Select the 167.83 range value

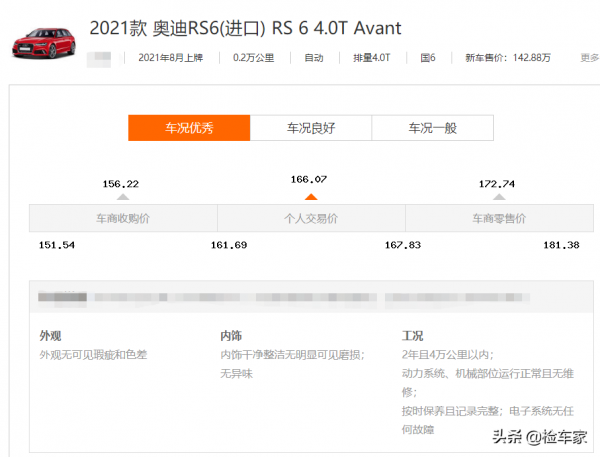click(403, 245)
